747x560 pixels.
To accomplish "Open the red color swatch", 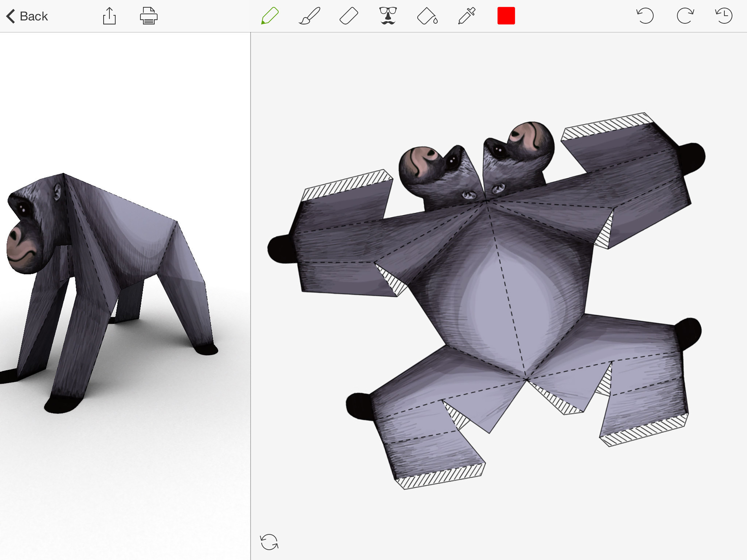I will pyautogui.click(x=506, y=16).
